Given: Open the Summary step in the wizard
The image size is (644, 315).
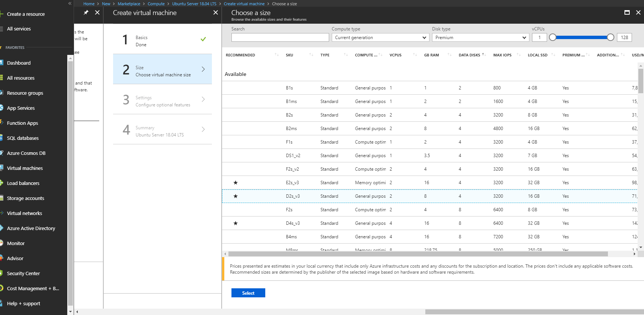Looking at the screenshot, I should pos(162,129).
